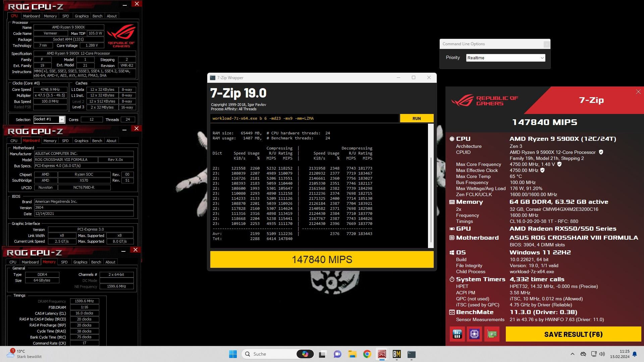Open the volume control in the system tray
644x362 pixels.
(602, 354)
